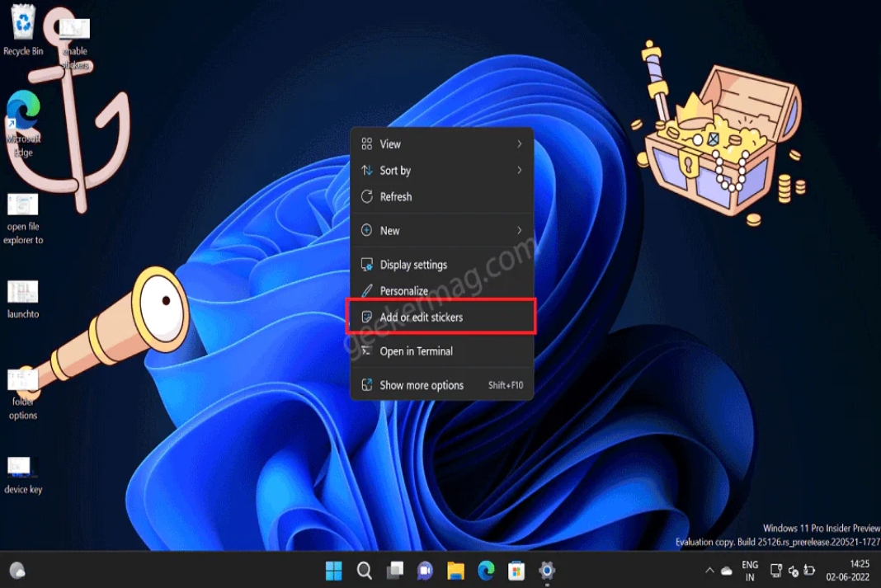Launch Teams Chat from the taskbar
The height and width of the screenshot is (588, 881).
click(424, 570)
